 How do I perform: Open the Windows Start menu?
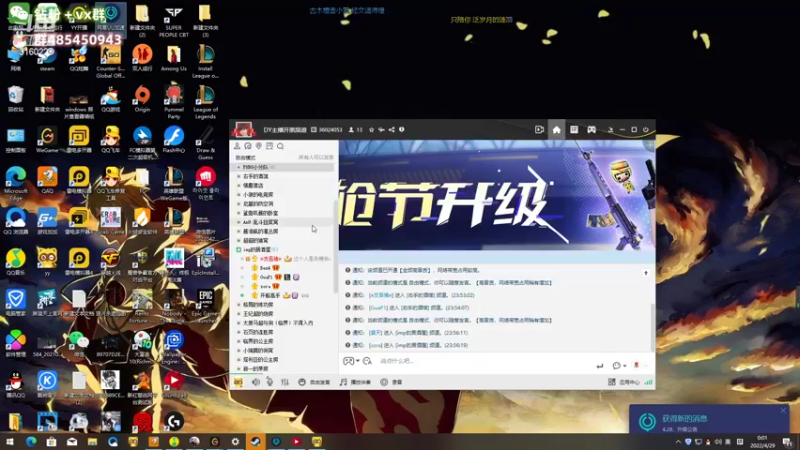(10, 442)
